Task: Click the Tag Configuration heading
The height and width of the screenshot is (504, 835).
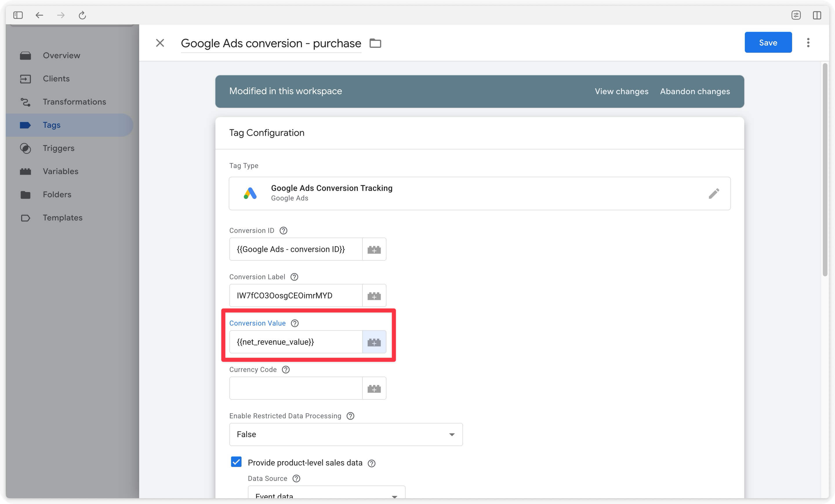Action: pos(267,133)
